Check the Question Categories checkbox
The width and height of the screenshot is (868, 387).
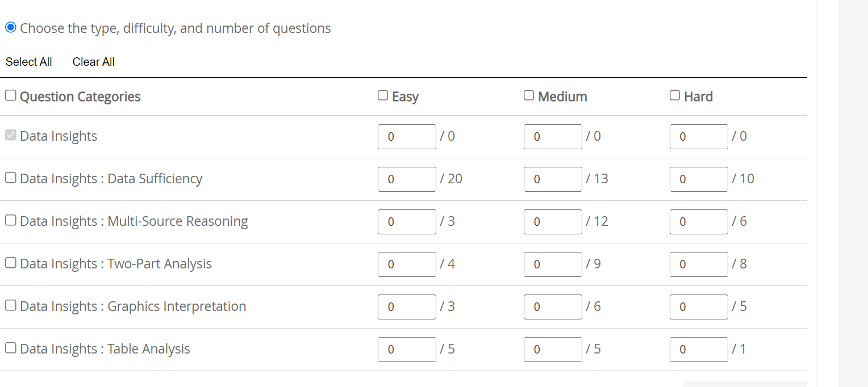click(10, 95)
